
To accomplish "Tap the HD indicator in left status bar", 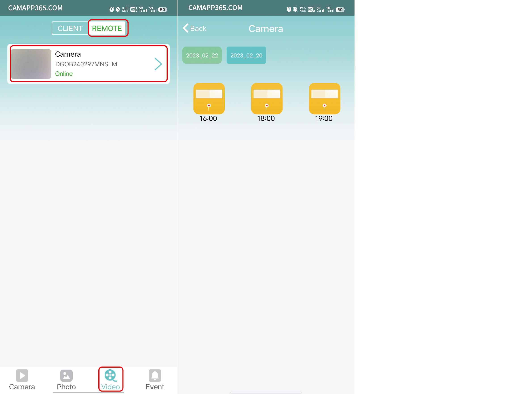I will click(x=133, y=10).
